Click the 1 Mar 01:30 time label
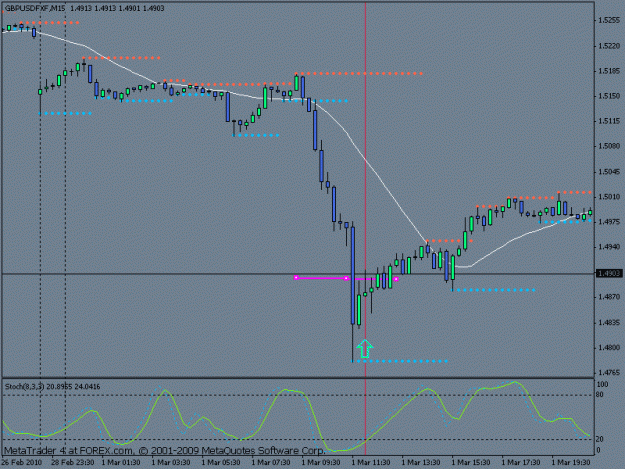625x469 pixels. (121, 463)
